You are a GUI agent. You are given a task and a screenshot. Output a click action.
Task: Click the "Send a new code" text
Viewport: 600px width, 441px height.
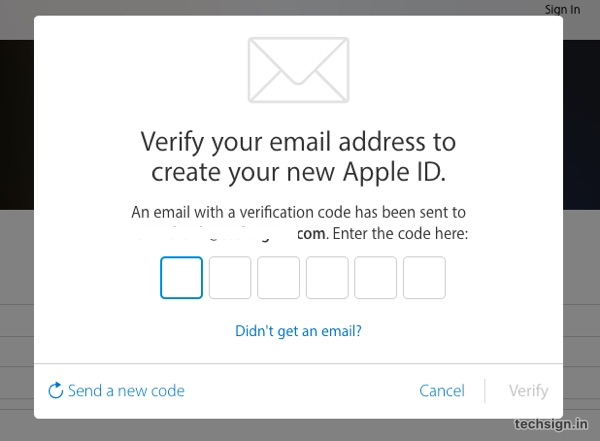pyautogui.click(x=126, y=391)
